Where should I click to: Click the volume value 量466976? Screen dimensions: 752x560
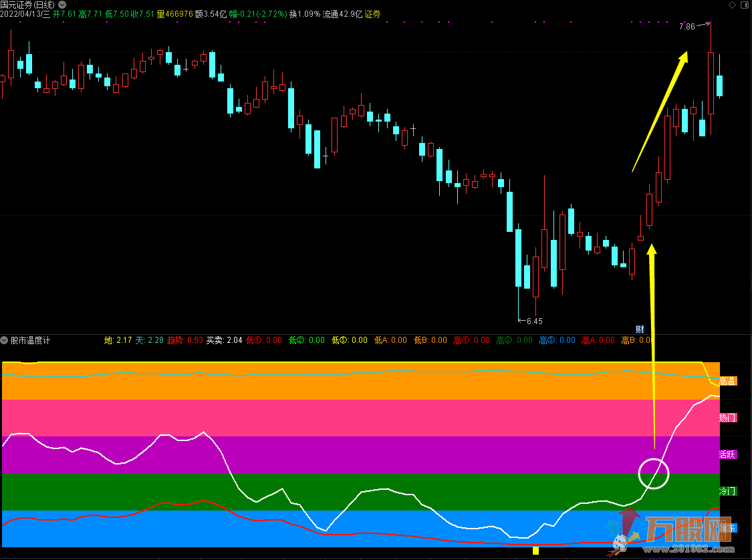point(175,15)
